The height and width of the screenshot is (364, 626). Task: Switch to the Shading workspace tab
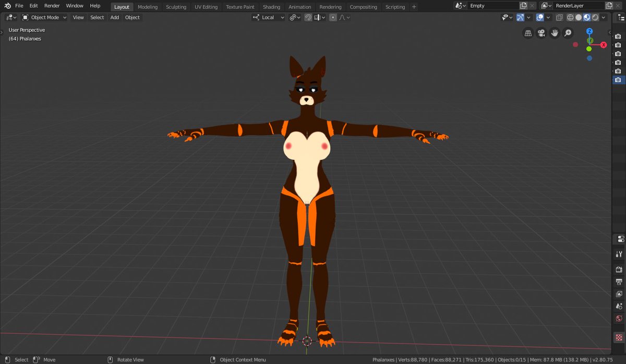coord(271,7)
